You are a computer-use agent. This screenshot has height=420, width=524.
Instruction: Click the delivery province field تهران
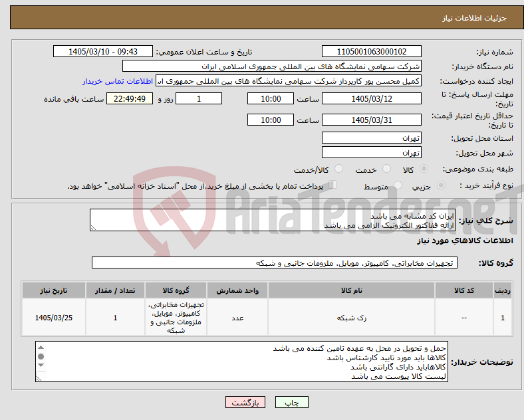[x=371, y=138]
